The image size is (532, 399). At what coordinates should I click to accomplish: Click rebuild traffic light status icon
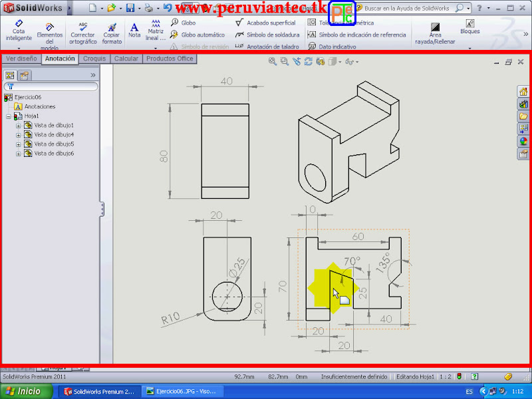(x=459, y=376)
